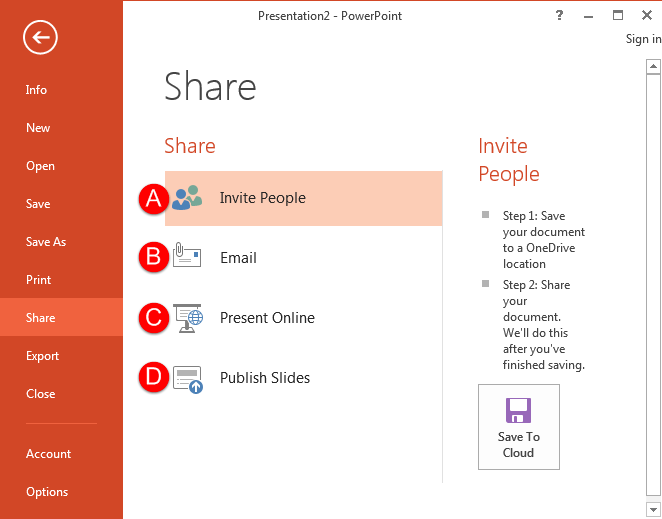Select the Present Online option
This screenshot has width=662, height=519.
click(304, 318)
